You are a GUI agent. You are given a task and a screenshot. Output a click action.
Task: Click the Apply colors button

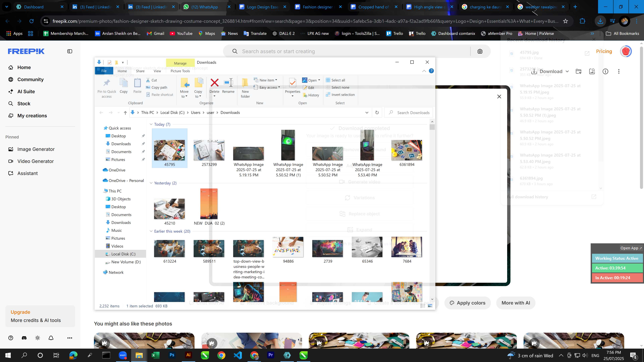pos(467,303)
